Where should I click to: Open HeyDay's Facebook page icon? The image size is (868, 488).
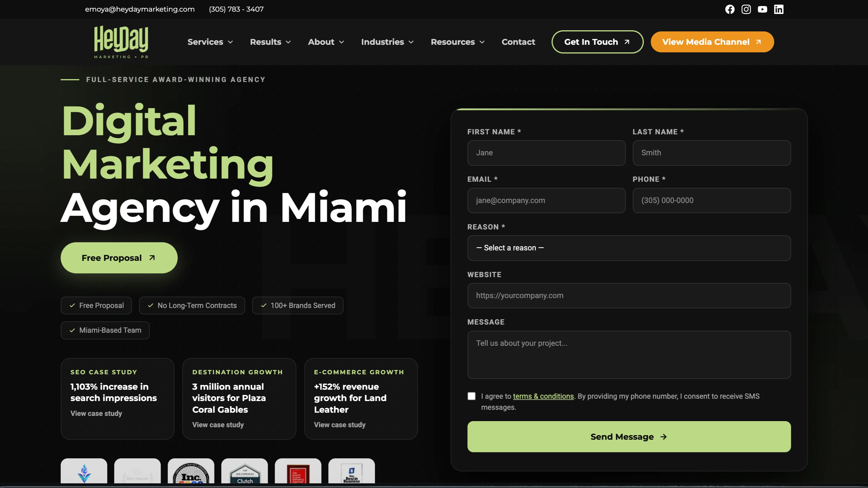(730, 9)
